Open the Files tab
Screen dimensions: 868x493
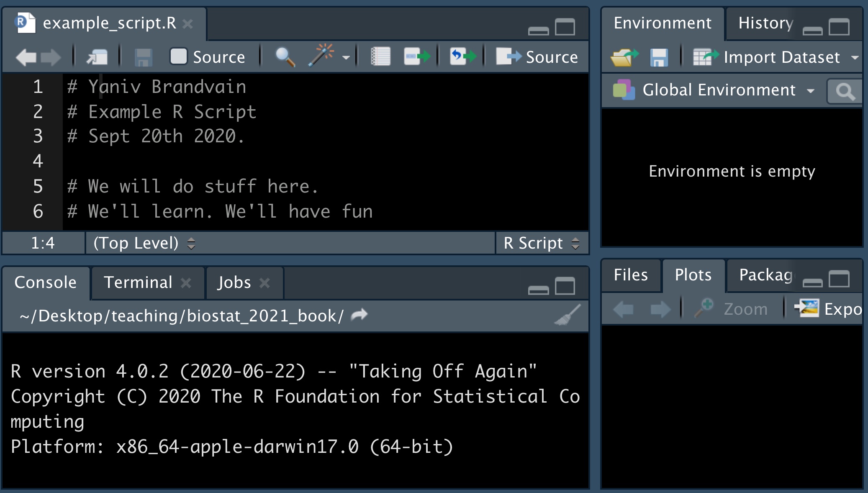630,275
